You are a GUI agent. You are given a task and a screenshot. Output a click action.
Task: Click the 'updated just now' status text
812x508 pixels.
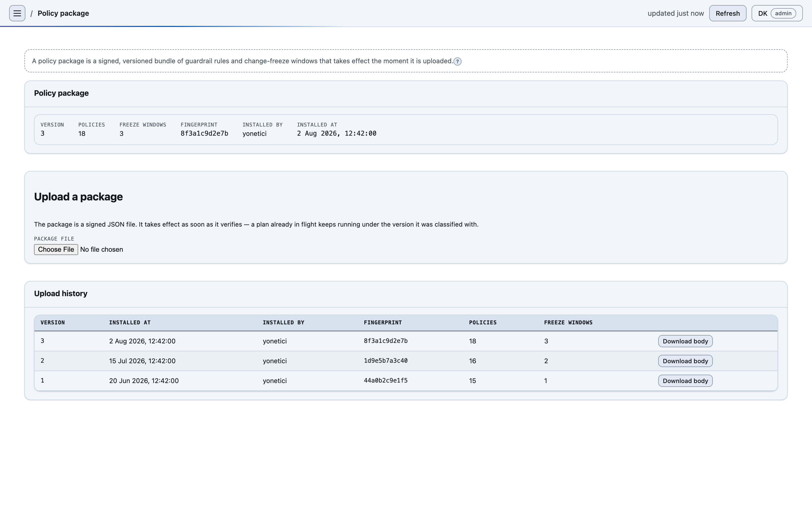[675, 13]
